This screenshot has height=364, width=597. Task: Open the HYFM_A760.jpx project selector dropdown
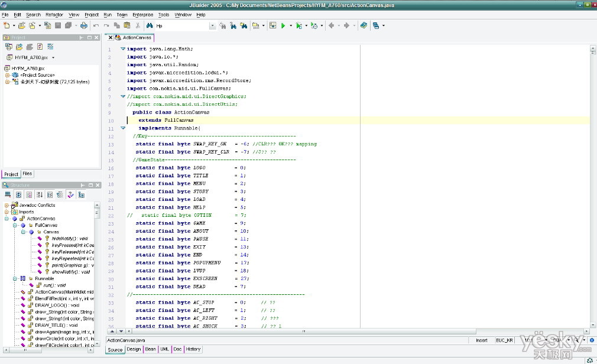53,57
